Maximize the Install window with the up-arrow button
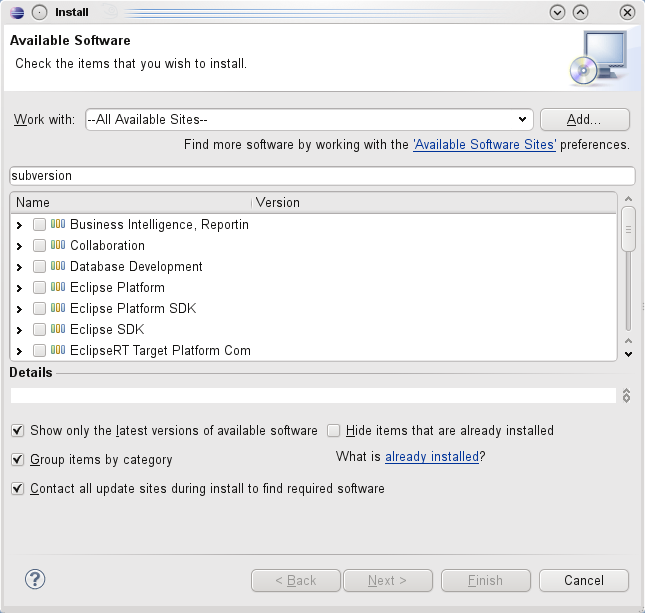 [580, 12]
